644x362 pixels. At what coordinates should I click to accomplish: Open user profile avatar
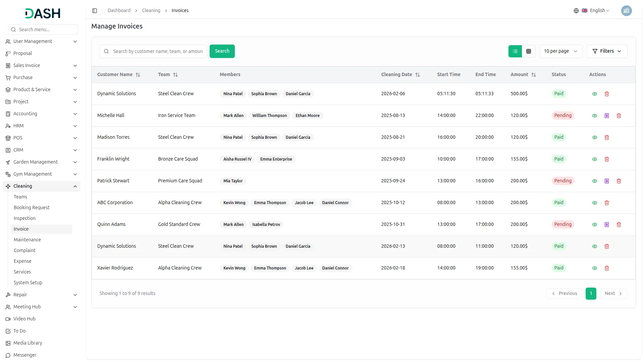pyautogui.click(x=626, y=11)
